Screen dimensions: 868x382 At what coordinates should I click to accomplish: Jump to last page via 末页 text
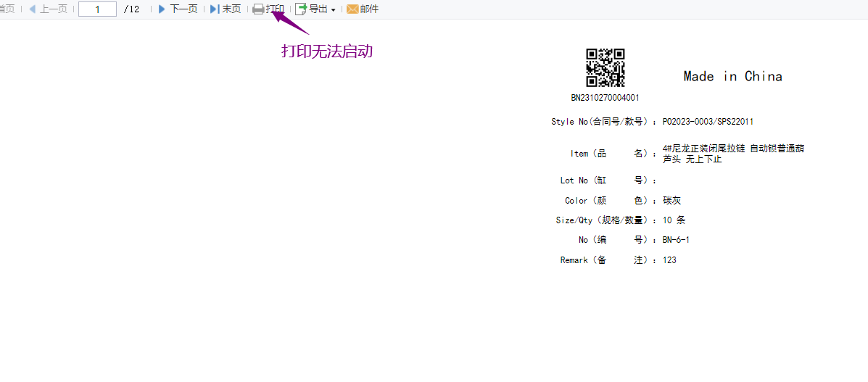coord(231,9)
